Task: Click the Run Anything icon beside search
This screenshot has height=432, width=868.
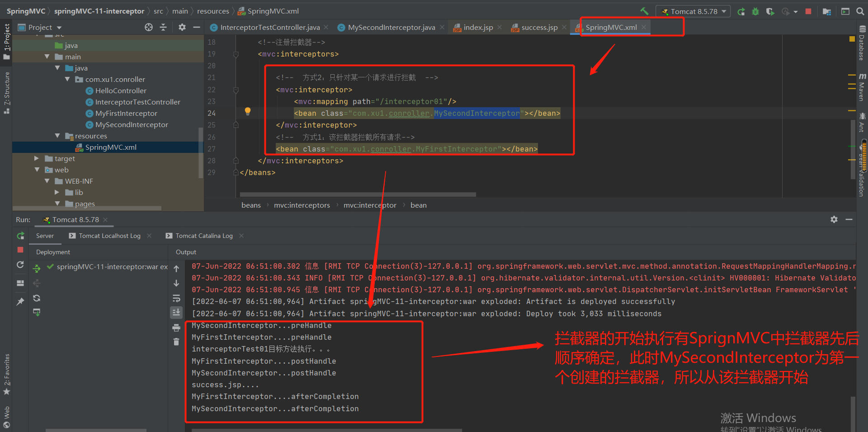Action: pyautogui.click(x=845, y=11)
